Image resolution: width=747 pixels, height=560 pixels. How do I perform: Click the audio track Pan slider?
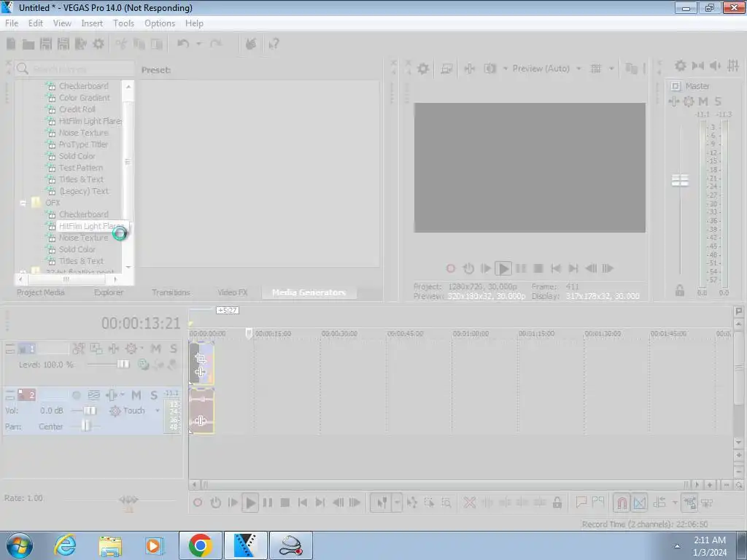[85, 426]
